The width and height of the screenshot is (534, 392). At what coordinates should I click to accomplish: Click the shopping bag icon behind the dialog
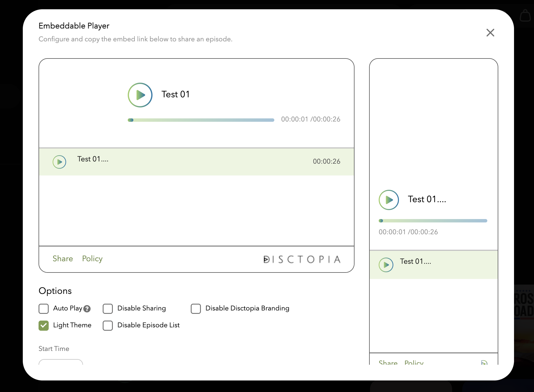[x=525, y=15]
